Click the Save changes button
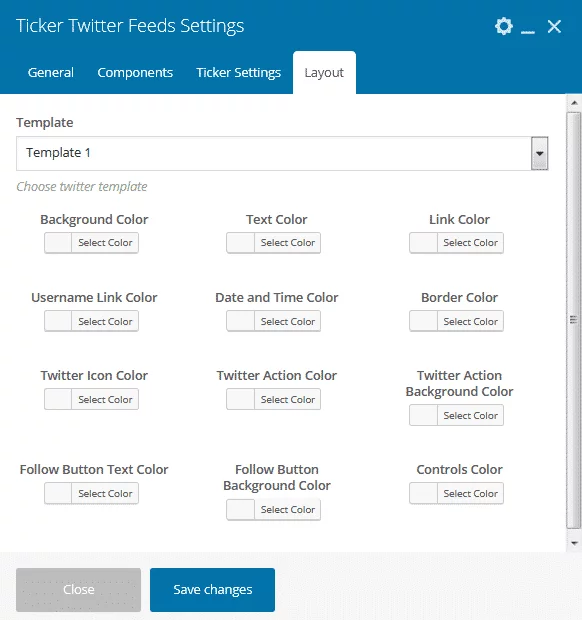 pyautogui.click(x=212, y=590)
